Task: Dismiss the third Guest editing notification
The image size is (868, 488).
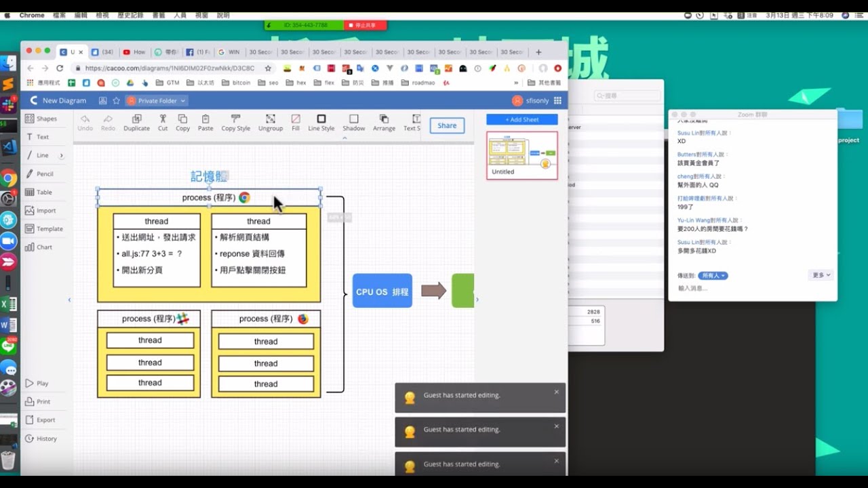Action: (x=557, y=461)
